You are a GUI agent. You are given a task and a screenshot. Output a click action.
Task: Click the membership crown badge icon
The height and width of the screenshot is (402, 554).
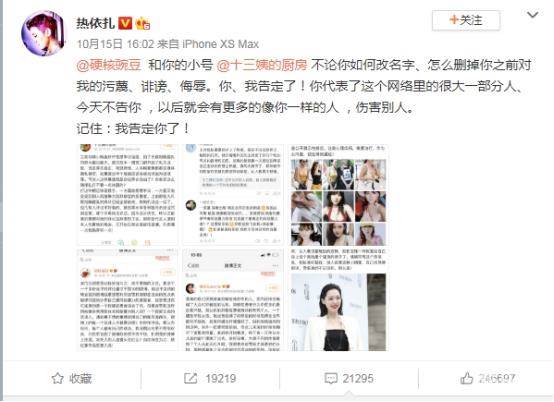pos(143,24)
